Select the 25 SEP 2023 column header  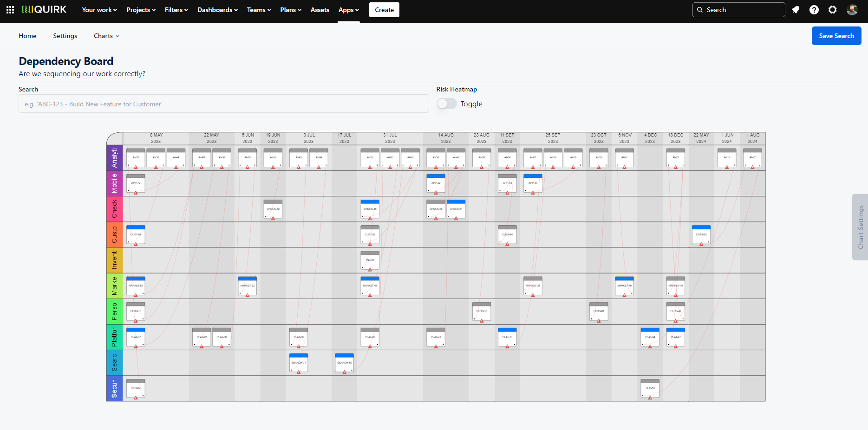point(553,138)
